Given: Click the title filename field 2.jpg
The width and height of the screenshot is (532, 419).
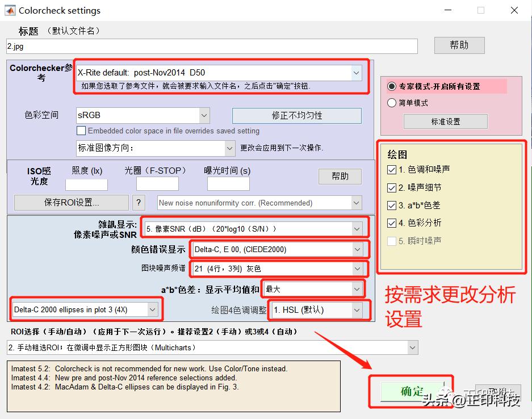Looking at the screenshot, I should click(212, 47).
